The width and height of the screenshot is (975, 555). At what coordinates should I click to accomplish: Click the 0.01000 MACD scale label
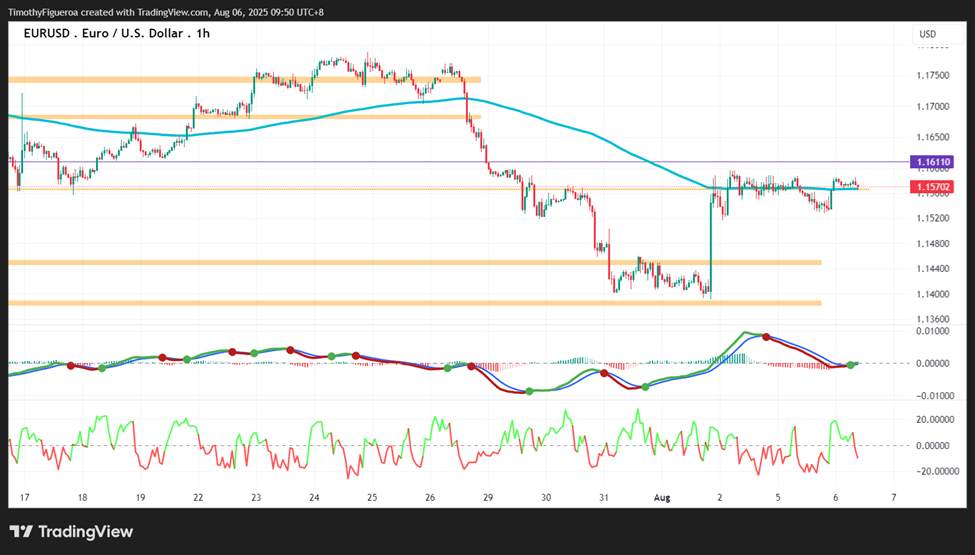pos(933,331)
